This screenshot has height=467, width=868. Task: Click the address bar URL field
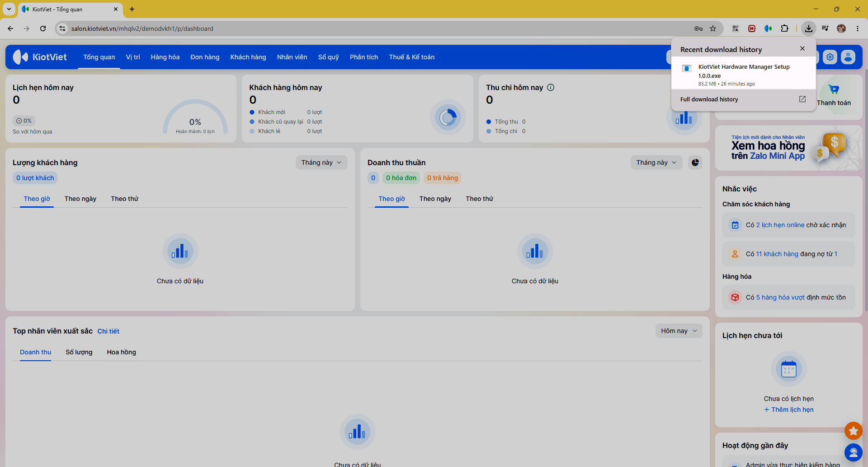[380, 29]
